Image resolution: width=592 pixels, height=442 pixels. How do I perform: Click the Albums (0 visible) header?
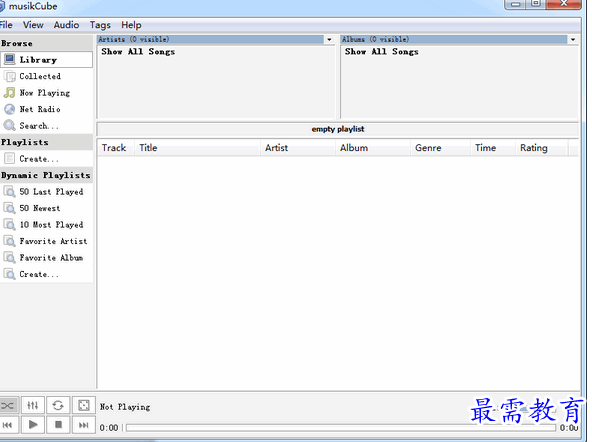[454, 39]
